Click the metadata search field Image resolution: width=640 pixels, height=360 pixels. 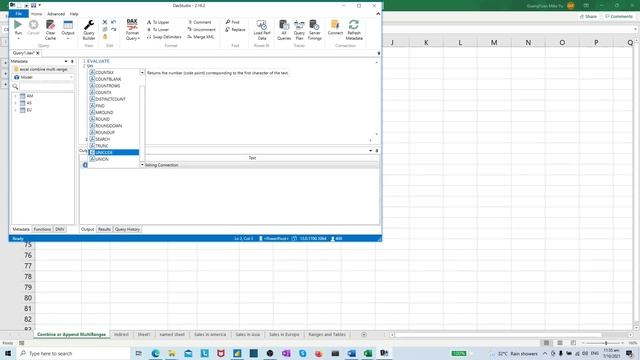coord(47,87)
